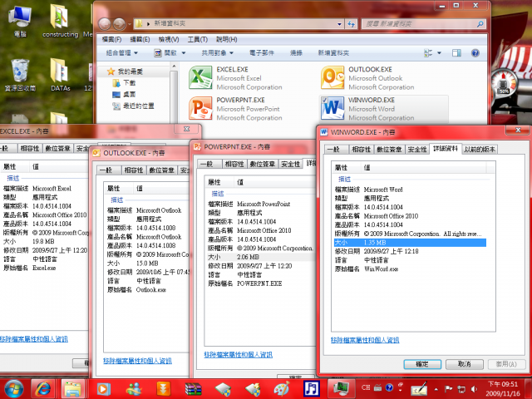Launch Internet Explorer from taskbar
Viewport: 532px width, 399px height.
(43, 389)
